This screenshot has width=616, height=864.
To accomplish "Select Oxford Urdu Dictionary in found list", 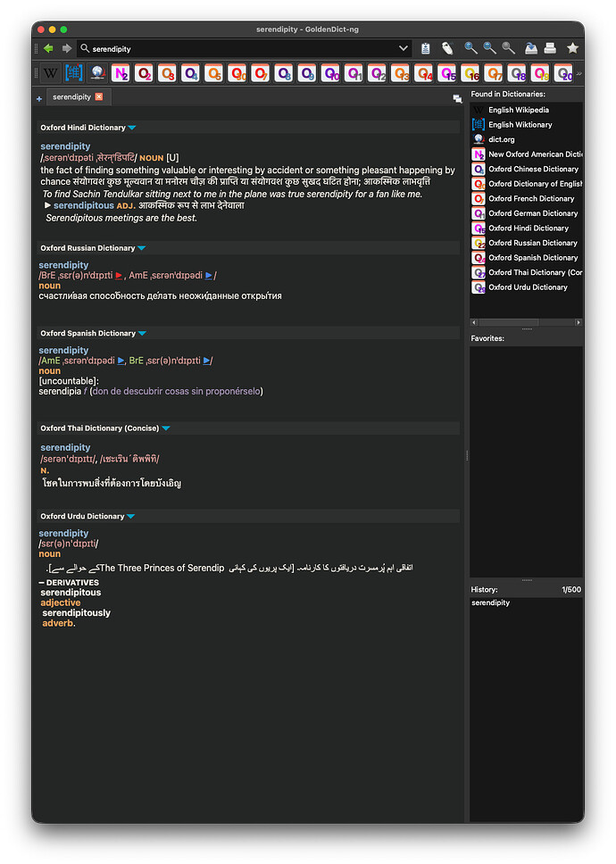I will coord(526,287).
